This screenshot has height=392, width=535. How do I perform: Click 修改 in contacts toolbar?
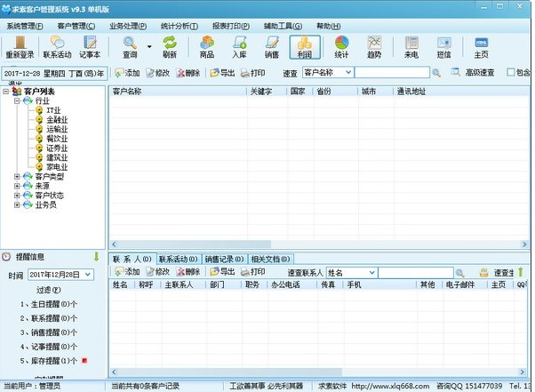click(157, 272)
